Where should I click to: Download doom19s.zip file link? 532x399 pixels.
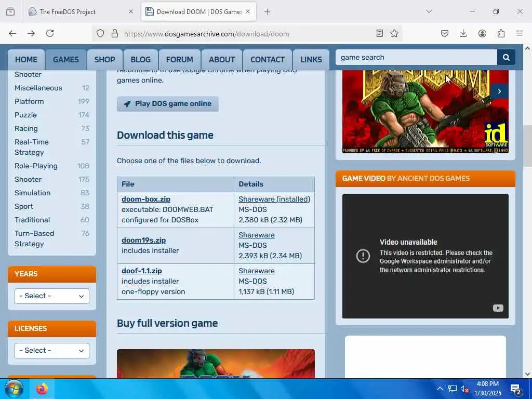click(x=143, y=240)
